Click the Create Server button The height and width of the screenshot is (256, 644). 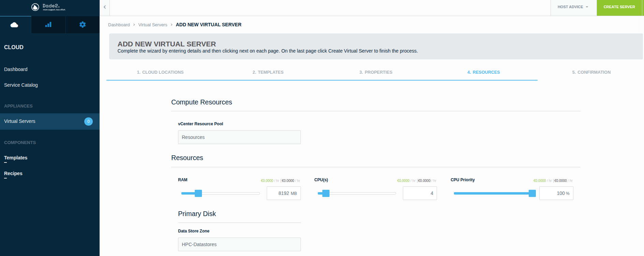[619, 7]
